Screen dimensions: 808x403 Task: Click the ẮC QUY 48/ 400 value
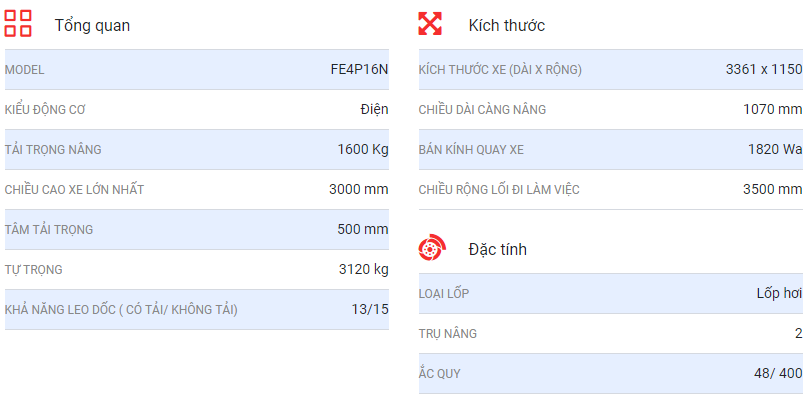(778, 374)
